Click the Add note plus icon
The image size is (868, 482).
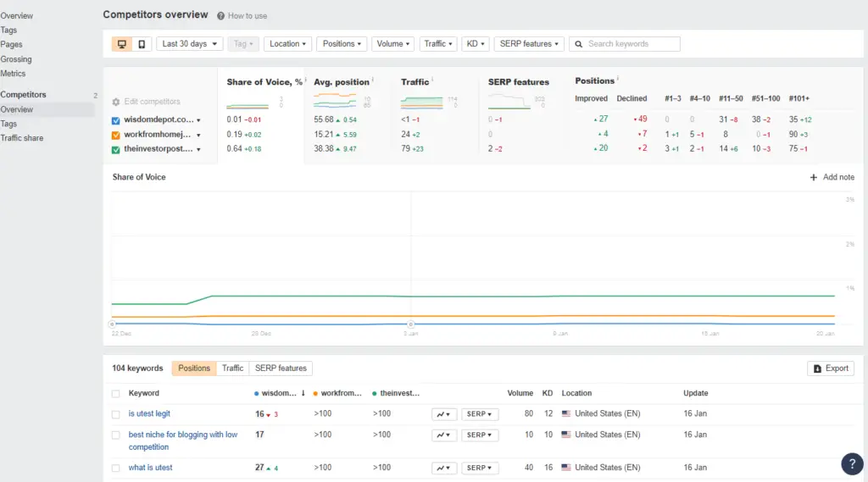(x=813, y=178)
